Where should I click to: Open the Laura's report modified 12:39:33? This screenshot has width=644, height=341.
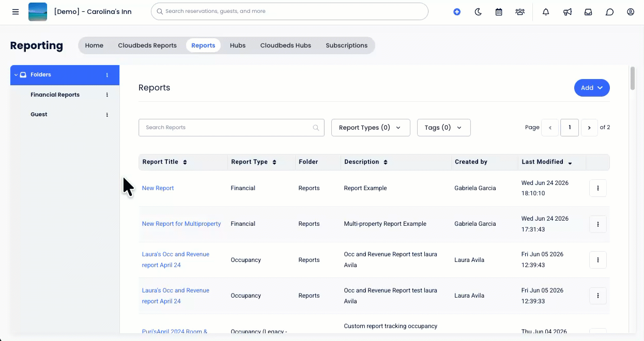(176, 296)
